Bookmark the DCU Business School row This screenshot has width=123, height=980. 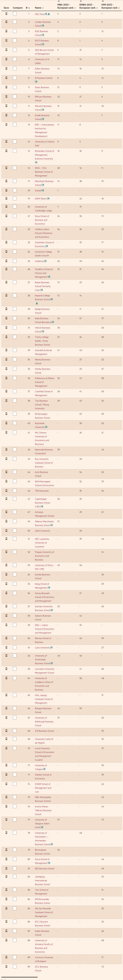(x=6, y=966)
